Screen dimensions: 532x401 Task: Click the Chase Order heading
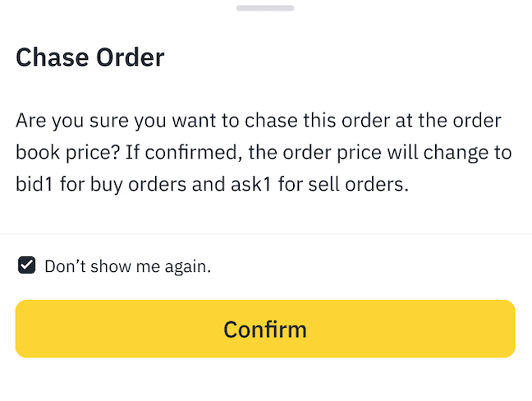(90, 58)
